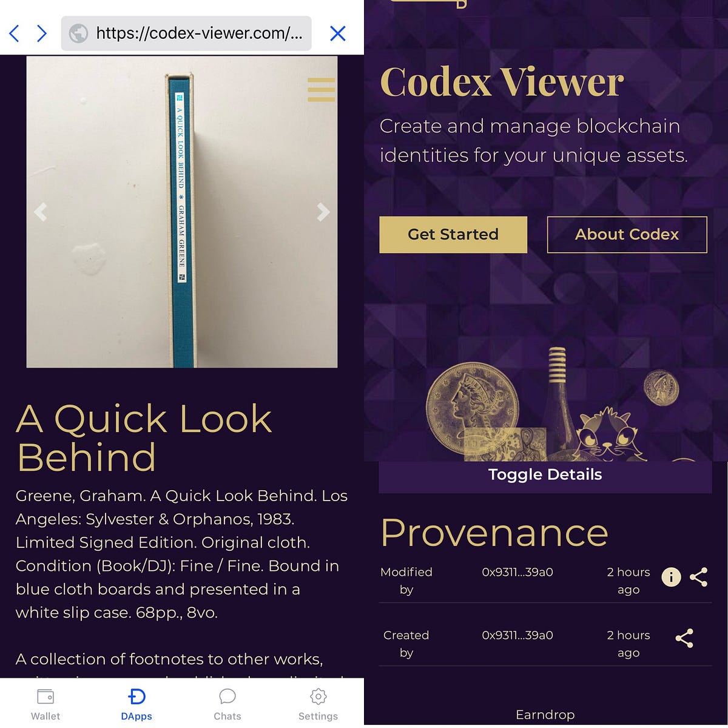Open the About Codex page
This screenshot has height=728, width=728.
pos(627,235)
